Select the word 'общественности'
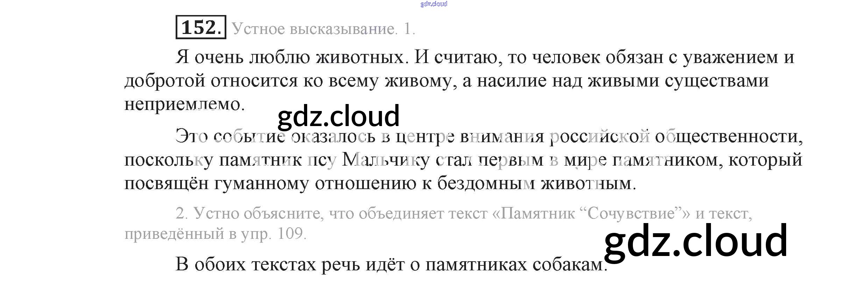Viewport: 868px width, 291px height. click(x=729, y=136)
